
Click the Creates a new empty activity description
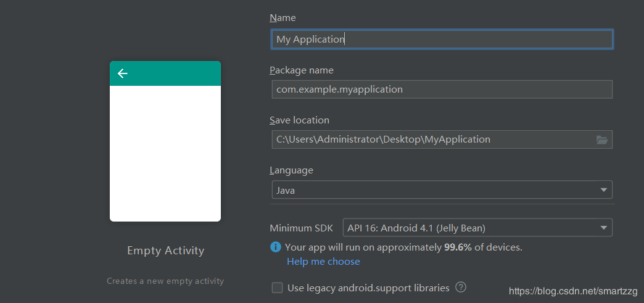tap(165, 281)
